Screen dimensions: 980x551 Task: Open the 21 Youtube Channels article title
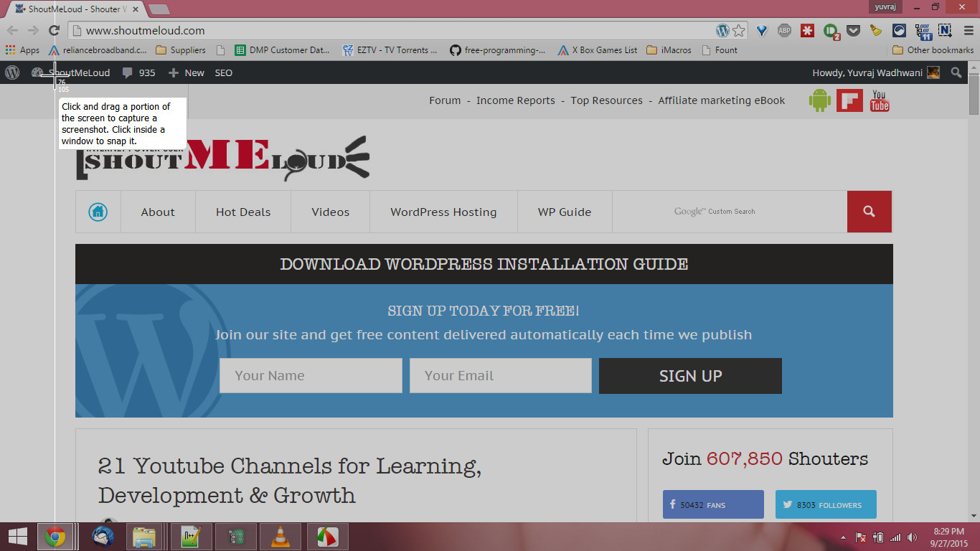(290, 481)
